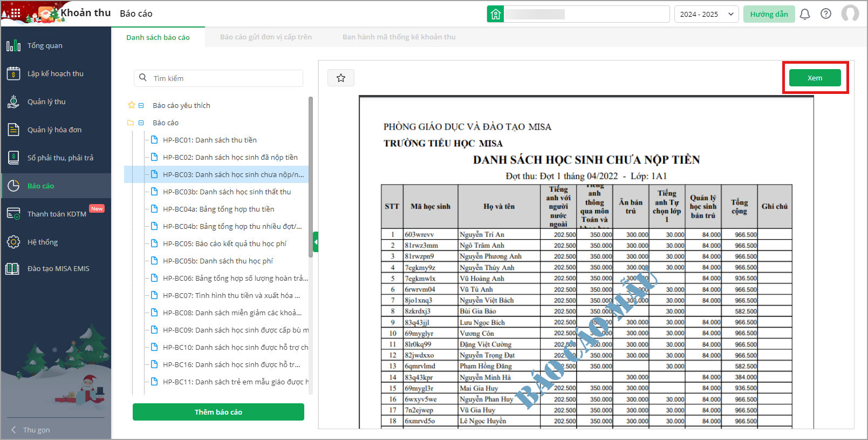Collapse sidebar with Thu gọn
The width and height of the screenshot is (868, 440).
click(30, 430)
